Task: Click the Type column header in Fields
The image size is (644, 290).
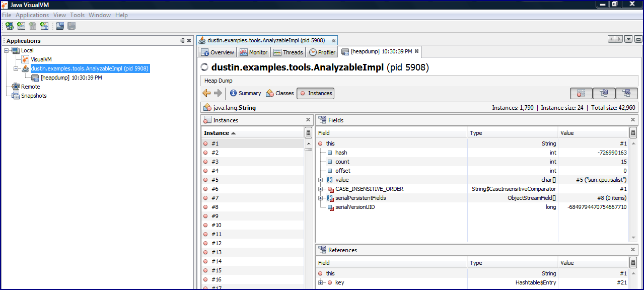Action: 513,133
